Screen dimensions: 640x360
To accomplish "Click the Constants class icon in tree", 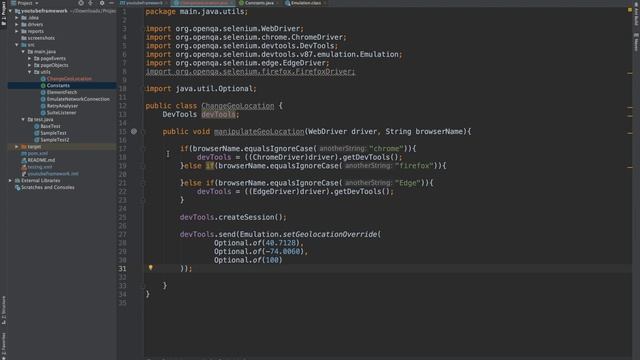I will pyautogui.click(x=43, y=85).
